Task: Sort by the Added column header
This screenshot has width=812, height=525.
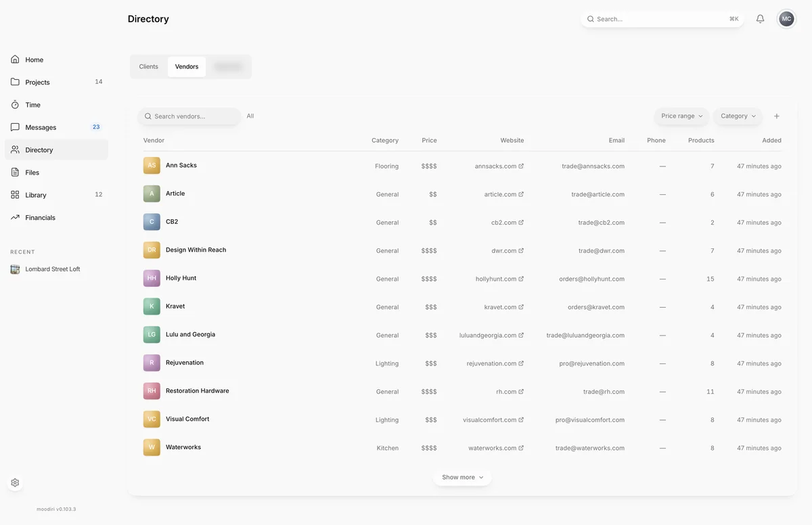Action: click(x=771, y=140)
